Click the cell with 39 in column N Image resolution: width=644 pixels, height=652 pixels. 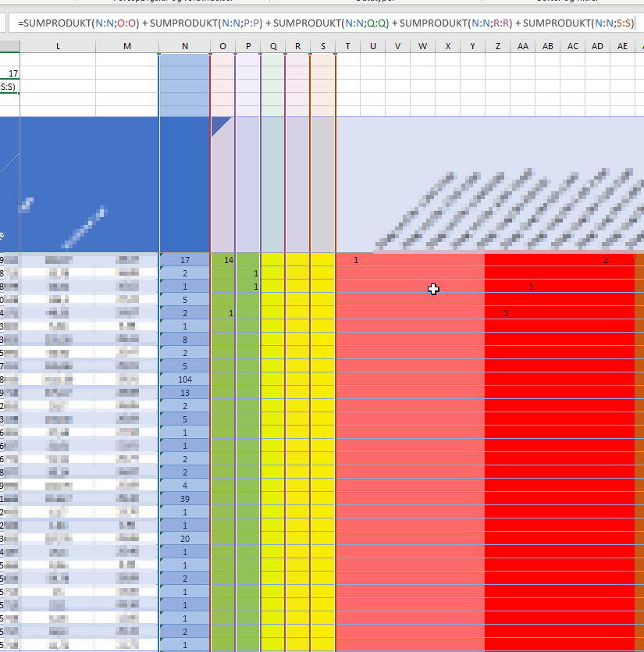point(184,498)
